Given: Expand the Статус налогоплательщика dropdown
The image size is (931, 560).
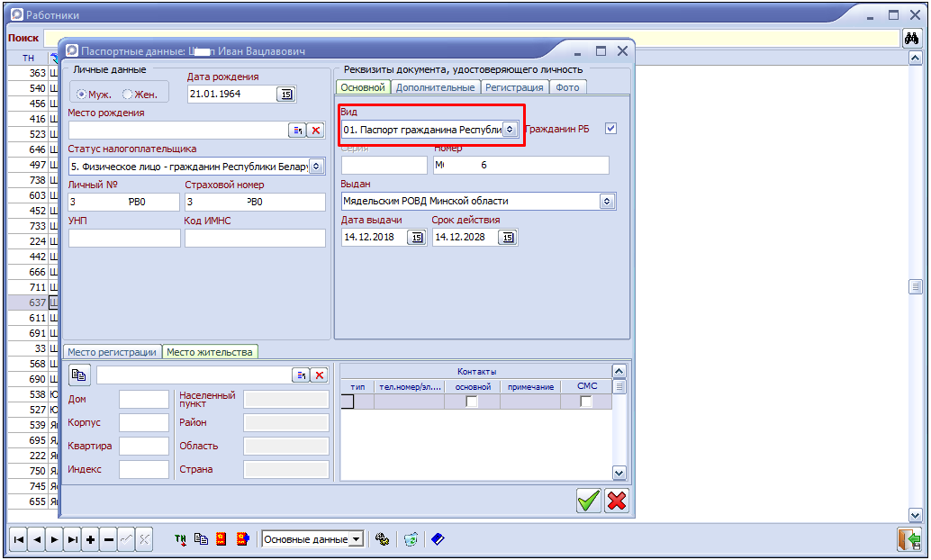Looking at the screenshot, I should coord(316,167).
